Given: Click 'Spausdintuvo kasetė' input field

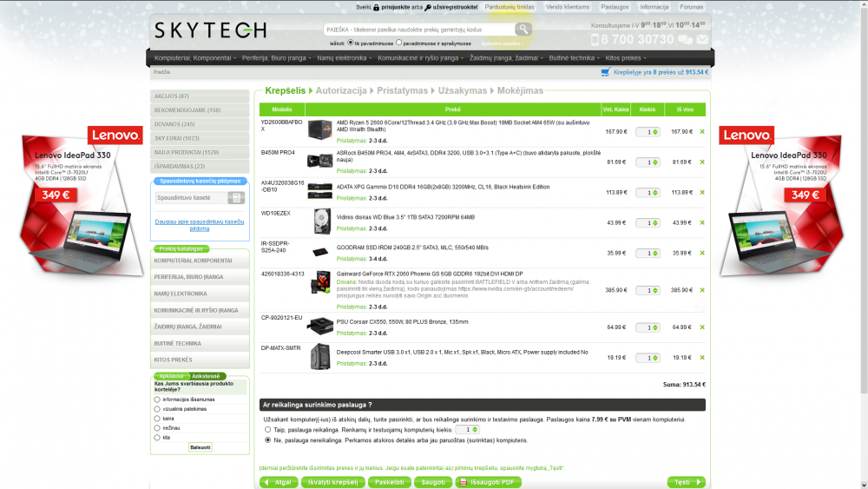Looking at the screenshot, I should click(192, 198).
